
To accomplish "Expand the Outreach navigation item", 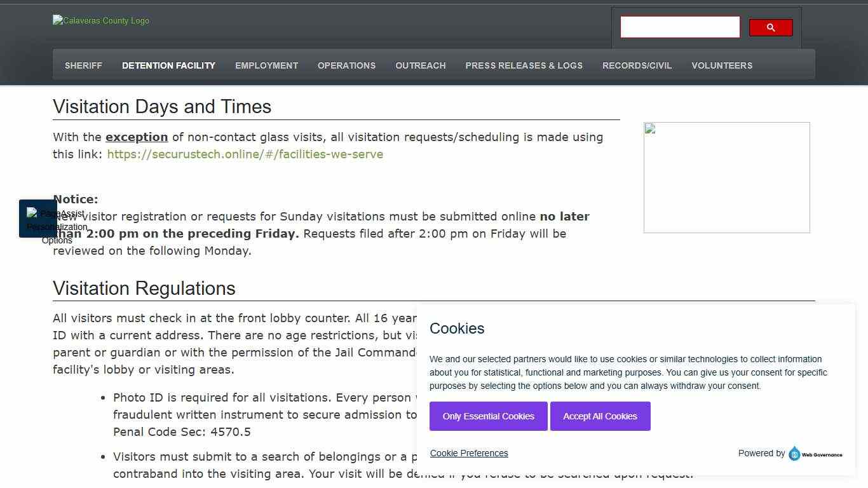I will pos(420,65).
